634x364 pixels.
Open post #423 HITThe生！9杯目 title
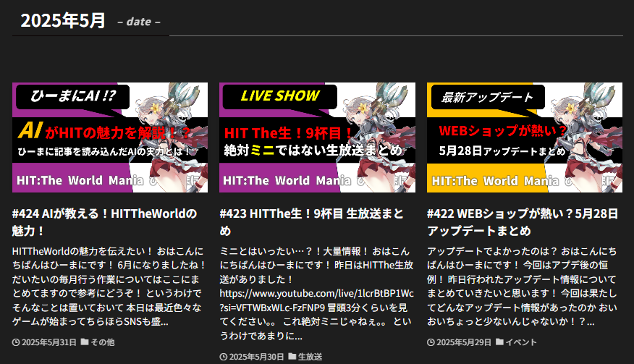pyautogui.click(x=311, y=222)
